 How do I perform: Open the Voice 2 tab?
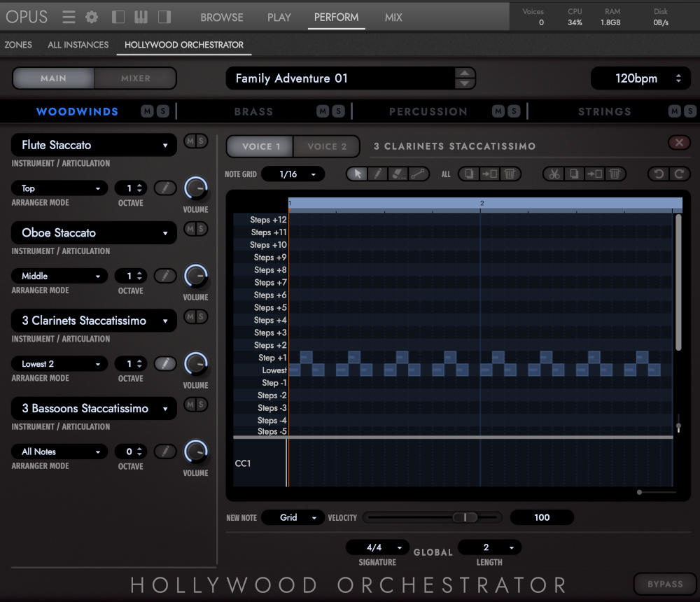pyautogui.click(x=326, y=147)
